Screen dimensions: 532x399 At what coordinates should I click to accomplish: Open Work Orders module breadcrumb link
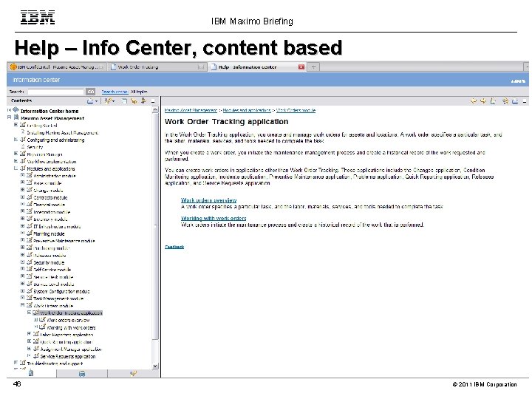[x=296, y=110]
